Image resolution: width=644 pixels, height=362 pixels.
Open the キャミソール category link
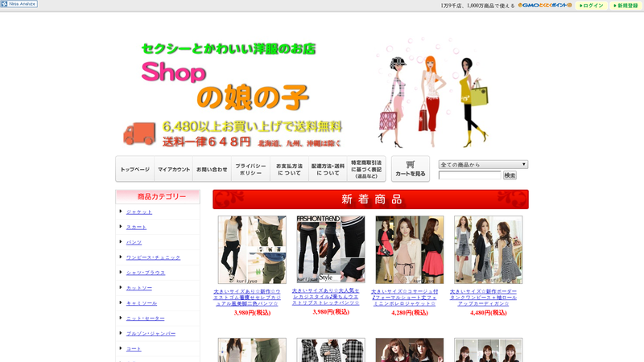[142, 303]
